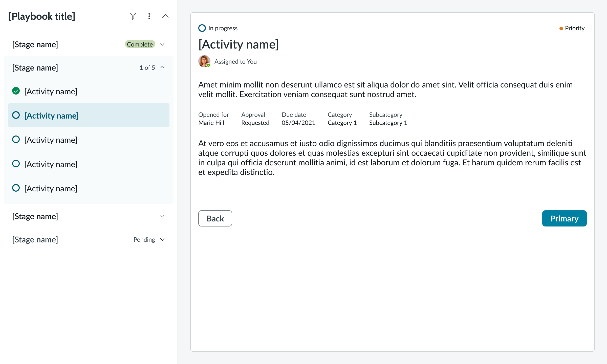This screenshot has width=607, height=364.
Task: Expand the third stage without status
Action: (162, 216)
